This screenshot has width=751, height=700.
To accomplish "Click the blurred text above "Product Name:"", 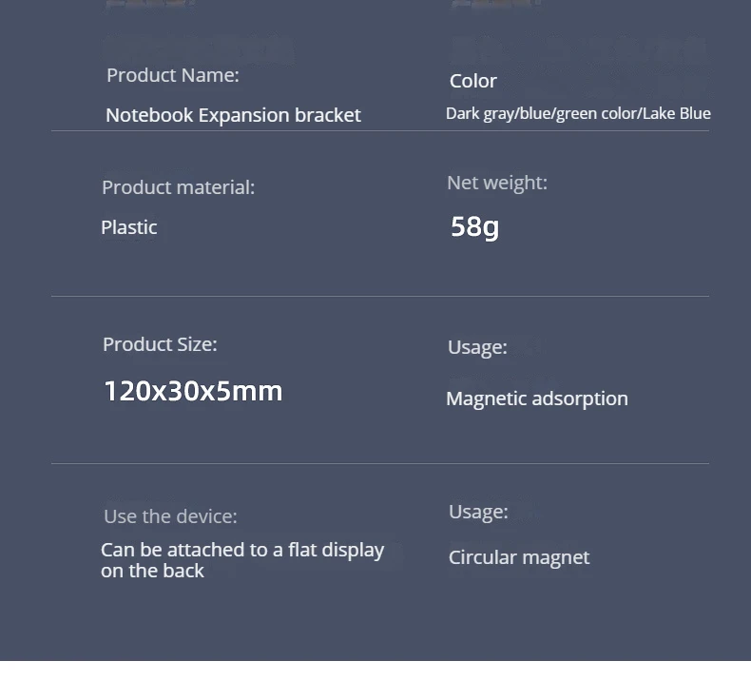I will (198, 48).
